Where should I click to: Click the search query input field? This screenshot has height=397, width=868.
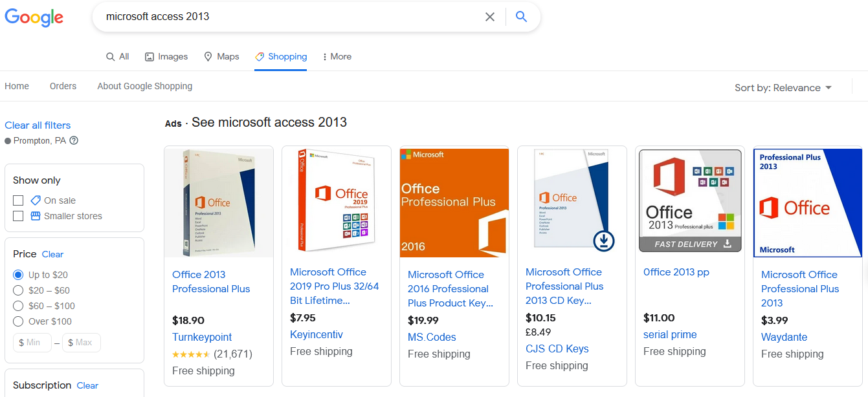coord(291,17)
